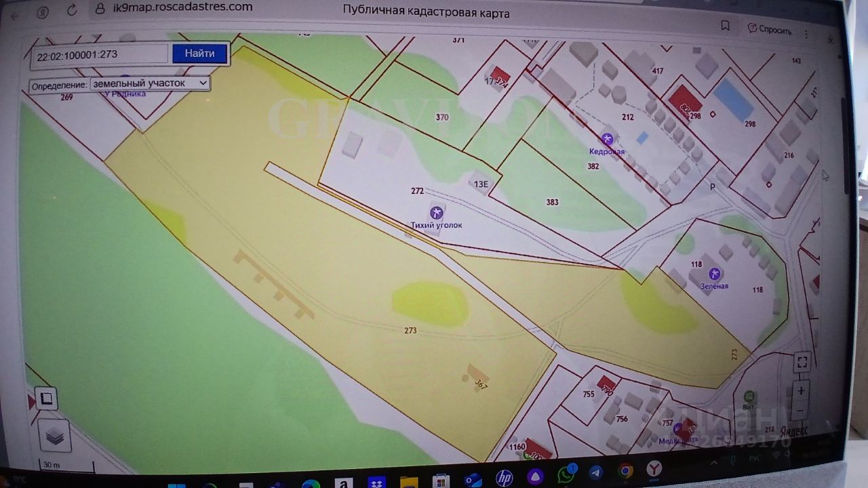
Task: Switch to Yandex Browser in taskbar
Action: click(x=654, y=468)
